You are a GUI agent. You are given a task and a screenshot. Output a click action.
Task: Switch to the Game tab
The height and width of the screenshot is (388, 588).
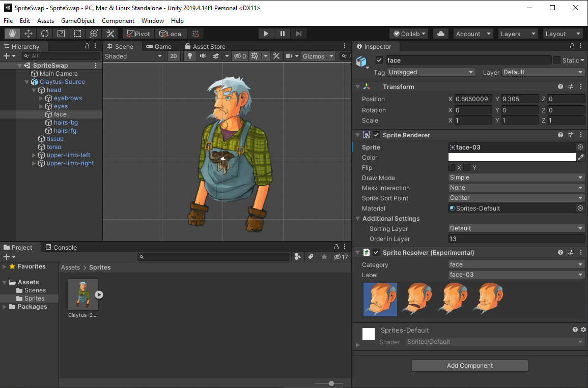point(159,46)
